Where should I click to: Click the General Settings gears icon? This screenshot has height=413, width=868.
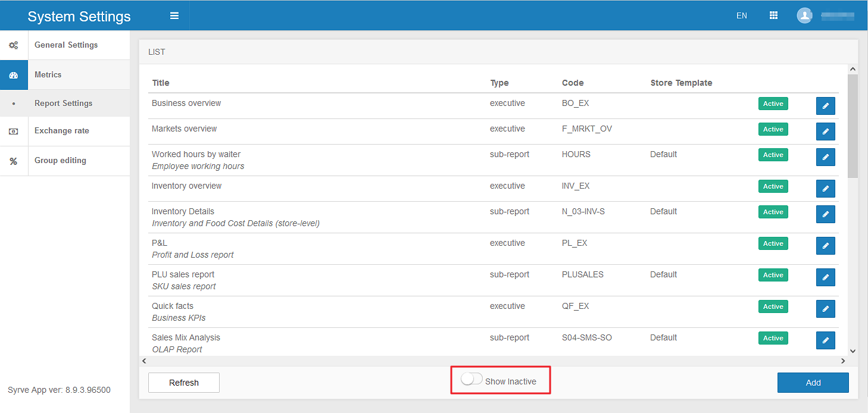tap(14, 45)
